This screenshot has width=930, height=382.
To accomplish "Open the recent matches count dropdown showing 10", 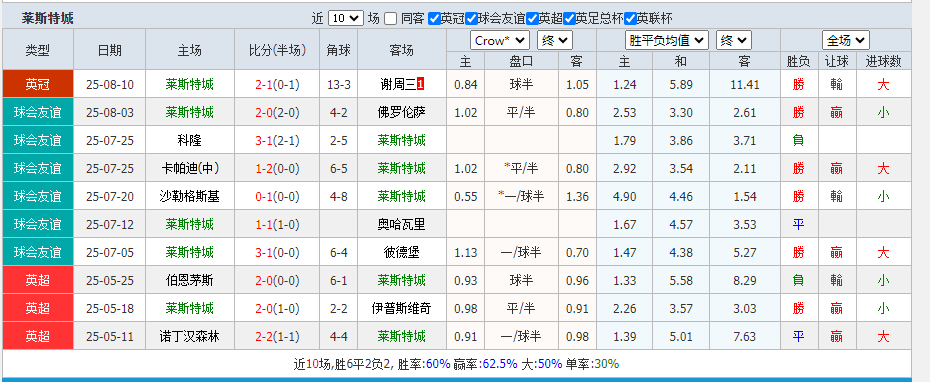I will (x=345, y=18).
